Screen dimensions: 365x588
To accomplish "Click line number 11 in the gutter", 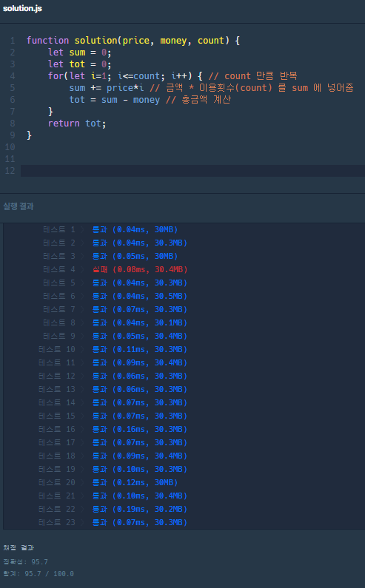I will pyautogui.click(x=10, y=159).
